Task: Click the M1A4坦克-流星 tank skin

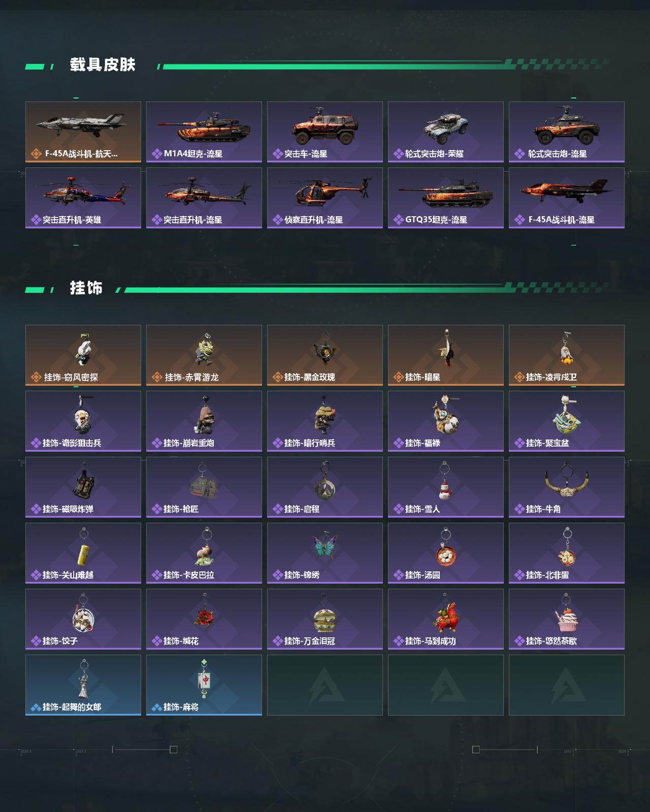Action: pos(204,132)
